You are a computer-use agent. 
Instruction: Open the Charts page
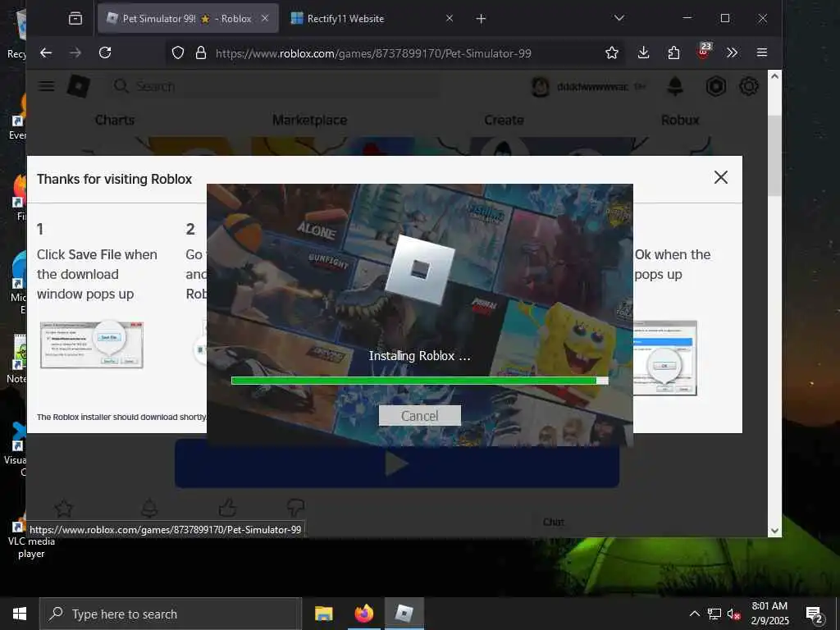click(115, 120)
